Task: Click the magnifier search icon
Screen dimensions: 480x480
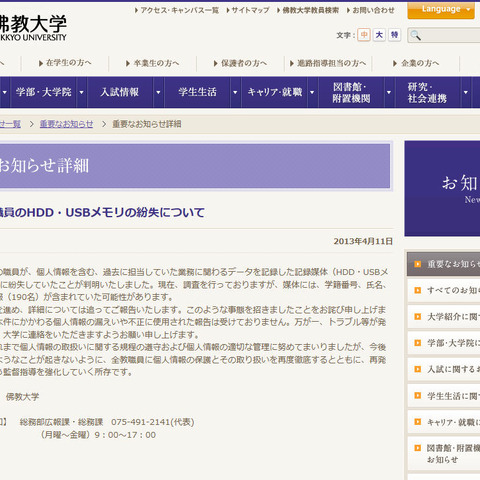Action: pyautogui.click(x=415, y=35)
